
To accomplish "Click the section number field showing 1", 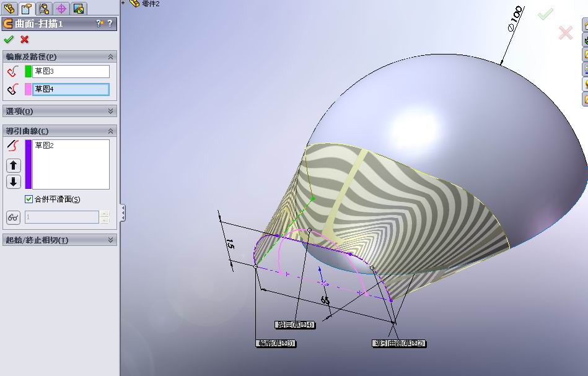I will coord(62,217).
